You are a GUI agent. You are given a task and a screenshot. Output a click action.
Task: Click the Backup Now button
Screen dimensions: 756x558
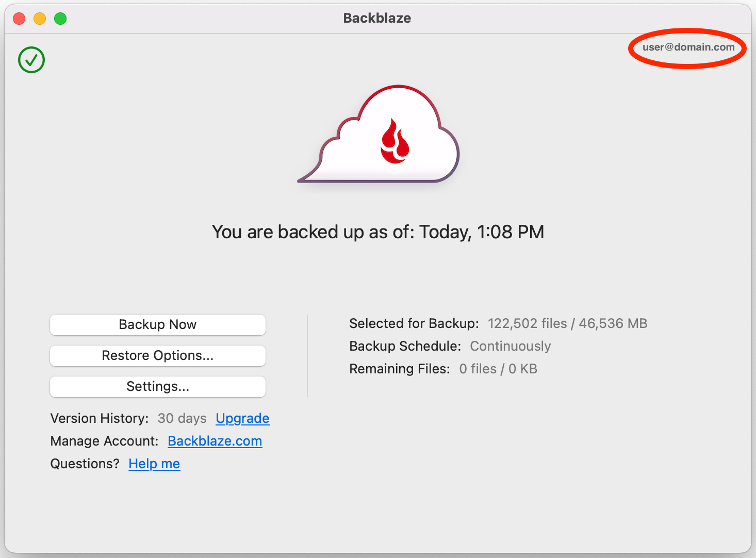[x=158, y=324]
